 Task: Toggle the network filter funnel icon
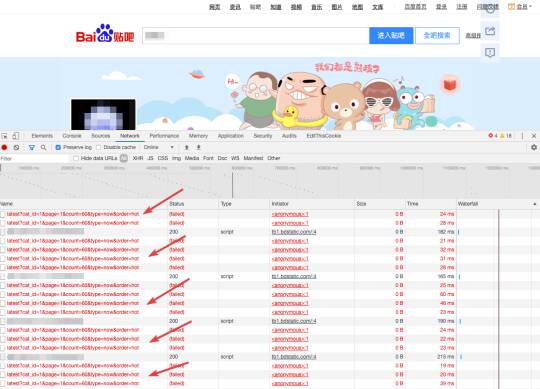tap(32, 147)
